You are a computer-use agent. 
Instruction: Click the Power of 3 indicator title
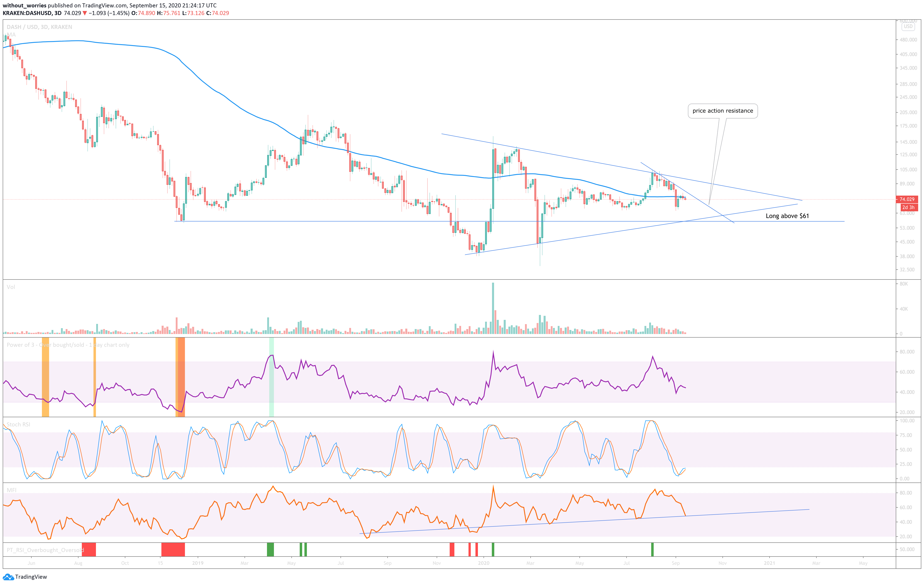coord(68,345)
